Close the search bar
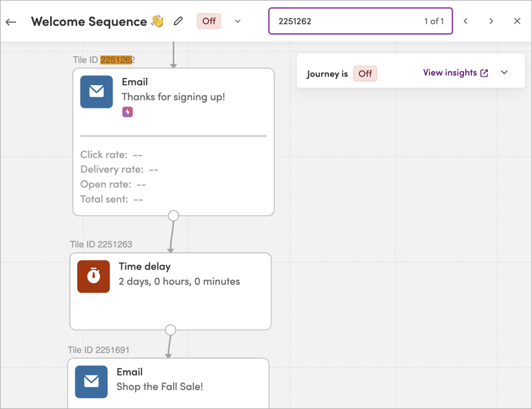The image size is (532, 409). [x=517, y=21]
